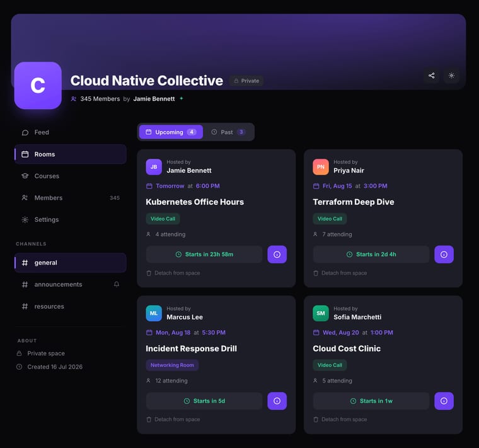Open Members in the sidebar
This screenshot has width=479, height=448.
tap(71, 198)
